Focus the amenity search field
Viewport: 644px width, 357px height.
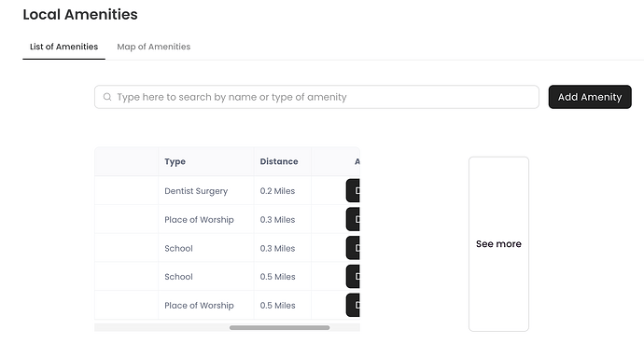[x=316, y=97]
